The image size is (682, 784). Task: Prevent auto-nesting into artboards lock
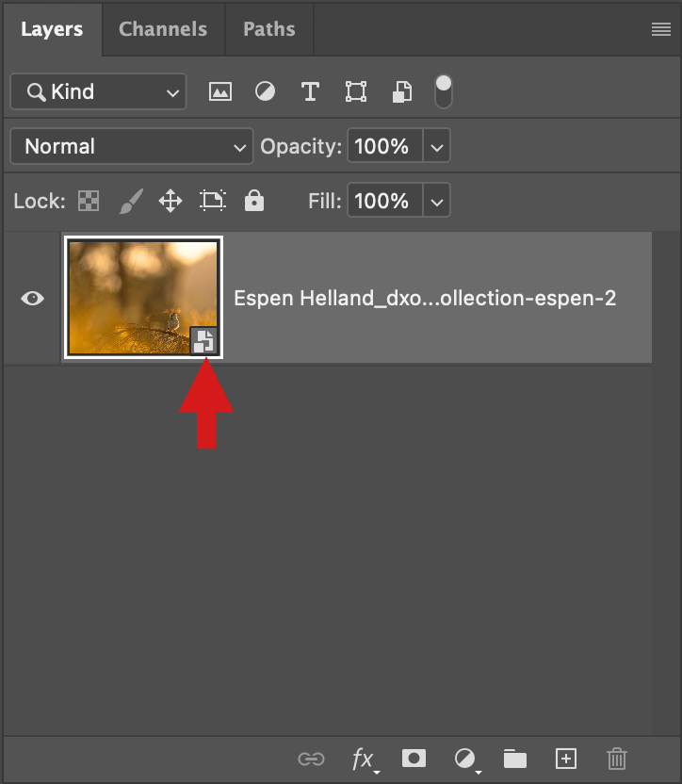pos(213,201)
